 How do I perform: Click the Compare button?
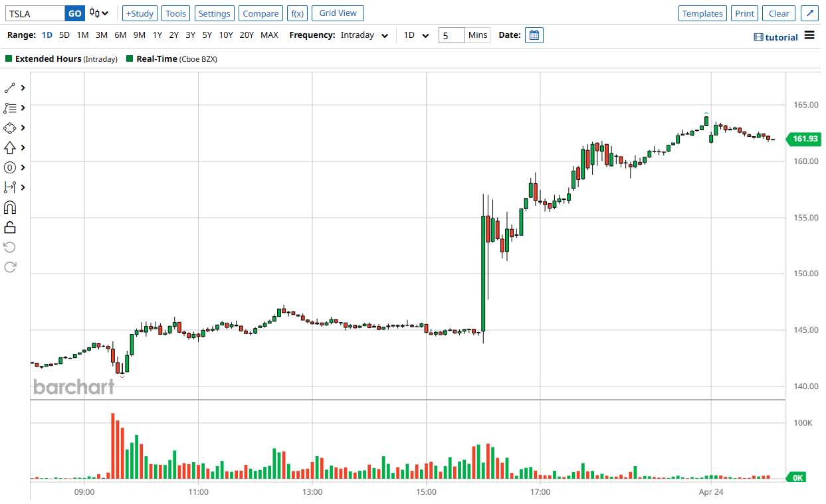tap(260, 13)
